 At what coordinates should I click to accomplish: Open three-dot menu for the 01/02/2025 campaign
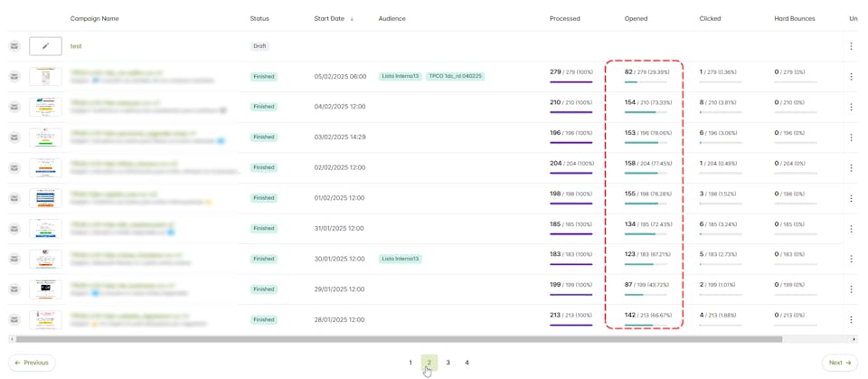point(851,198)
